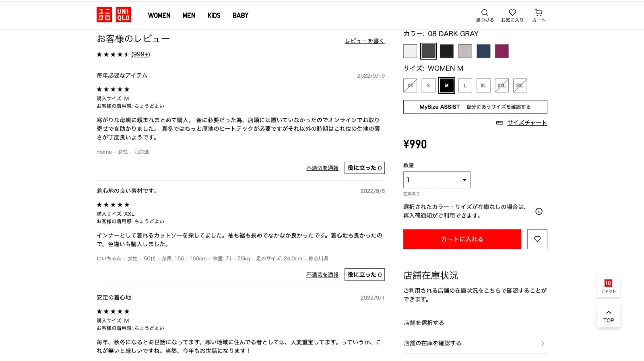Screen dimensions: 644x361
Task: Open the IQ chat icon
Action: pyautogui.click(x=608, y=286)
